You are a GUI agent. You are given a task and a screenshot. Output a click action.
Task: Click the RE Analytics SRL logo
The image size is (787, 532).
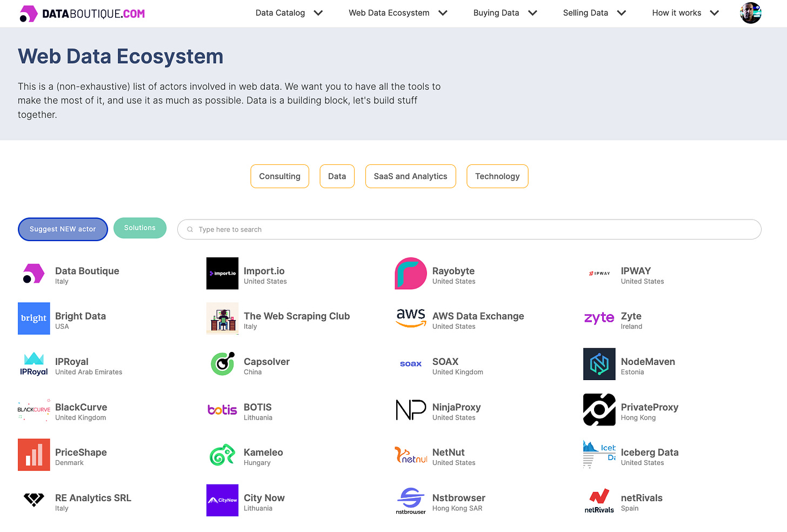34,500
